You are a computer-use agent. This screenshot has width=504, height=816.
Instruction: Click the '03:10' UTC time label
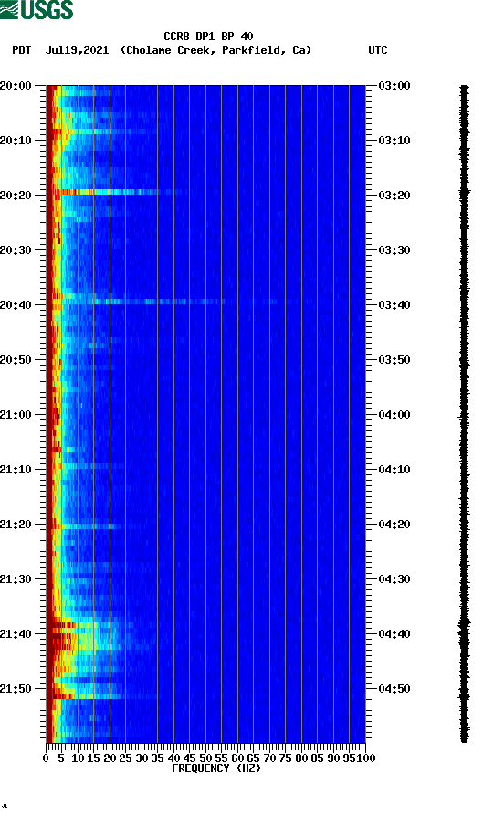(x=394, y=140)
